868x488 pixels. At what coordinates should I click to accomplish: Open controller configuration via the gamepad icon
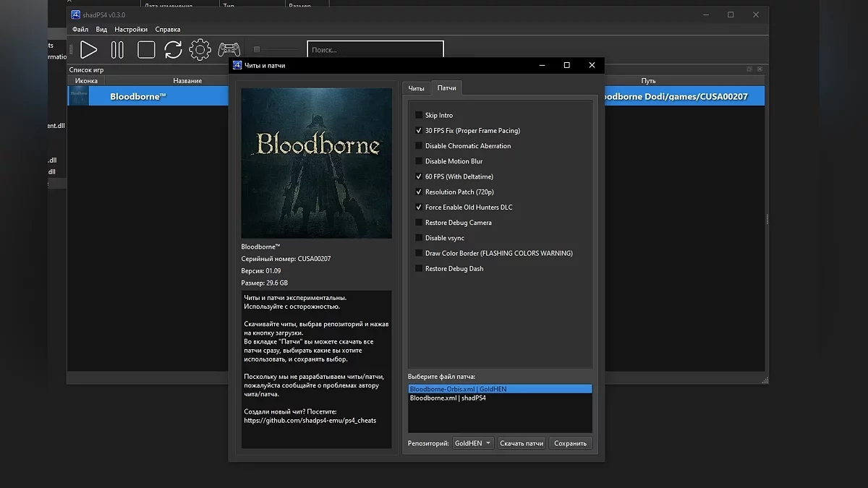(230, 50)
